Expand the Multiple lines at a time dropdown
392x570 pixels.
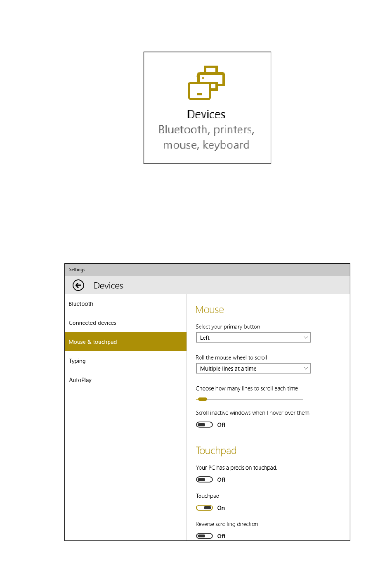(x=253, y=369)
